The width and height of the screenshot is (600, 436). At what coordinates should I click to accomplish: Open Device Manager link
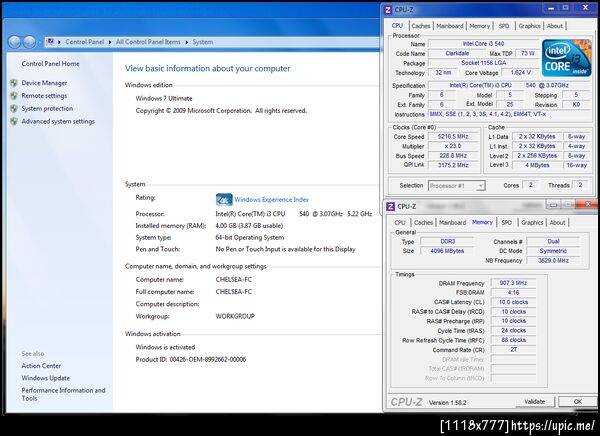click(x=44, y=83)
